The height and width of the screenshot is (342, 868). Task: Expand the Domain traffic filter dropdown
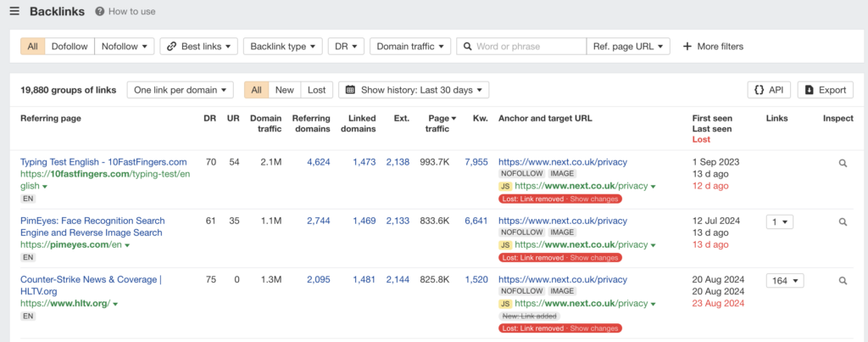[x=410, y=47]
